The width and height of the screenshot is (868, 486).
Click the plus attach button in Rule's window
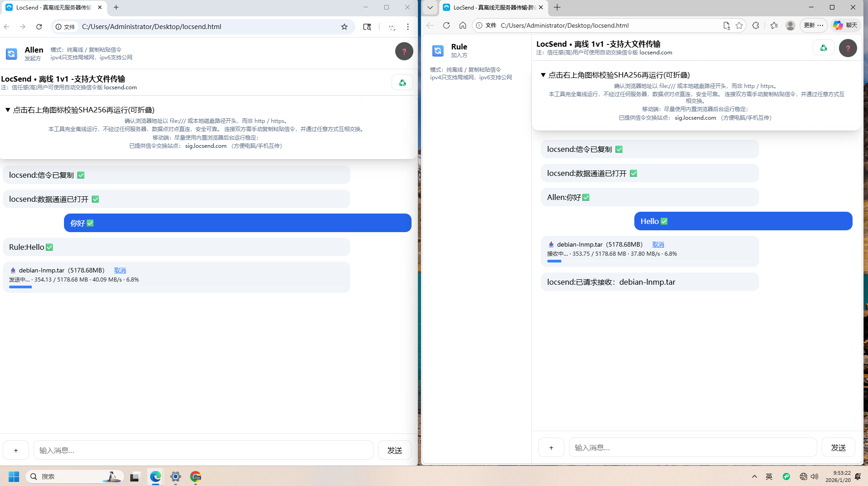551,447
